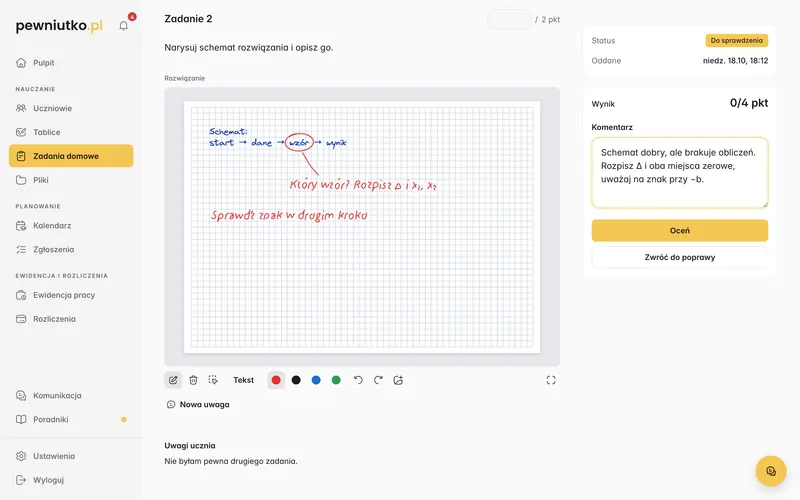
Task: Open Komunikacja section
Action: point(71,395)
